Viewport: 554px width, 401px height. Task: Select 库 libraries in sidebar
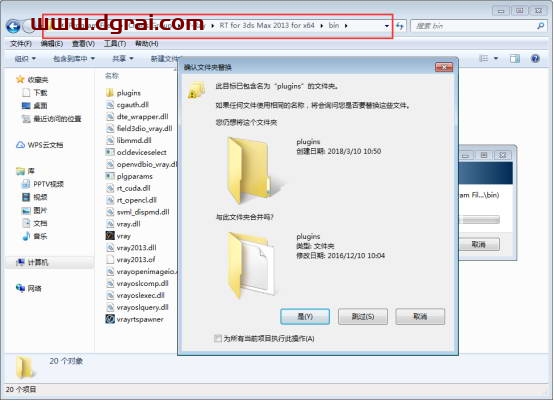coord(25,171)
